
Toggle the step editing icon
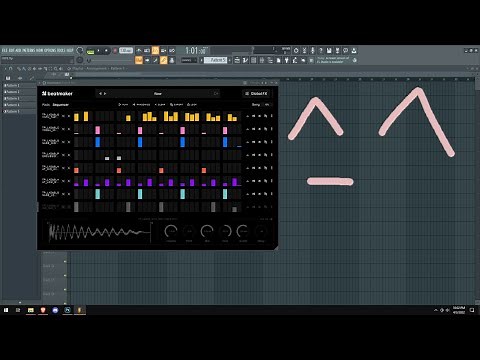(155, 60)
